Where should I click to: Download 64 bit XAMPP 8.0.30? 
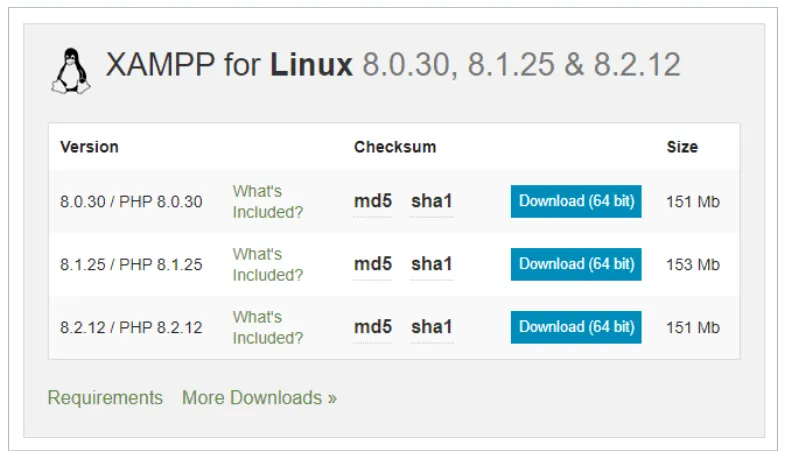pos(576,201)
